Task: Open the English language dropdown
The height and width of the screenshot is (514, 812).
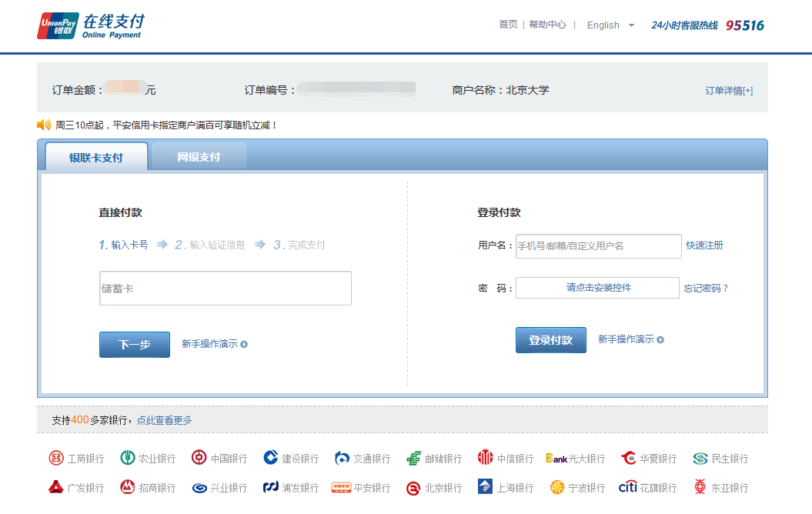Action: 610,25
